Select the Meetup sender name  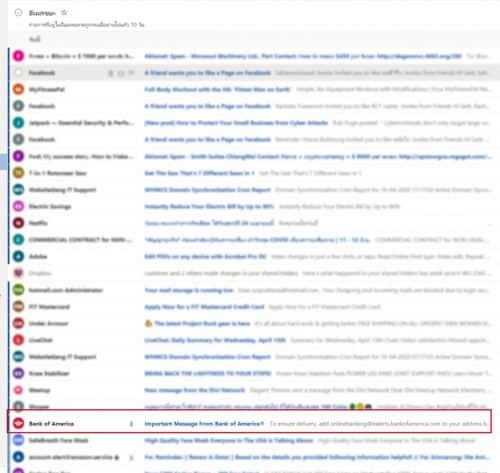[x=39, y=390]
